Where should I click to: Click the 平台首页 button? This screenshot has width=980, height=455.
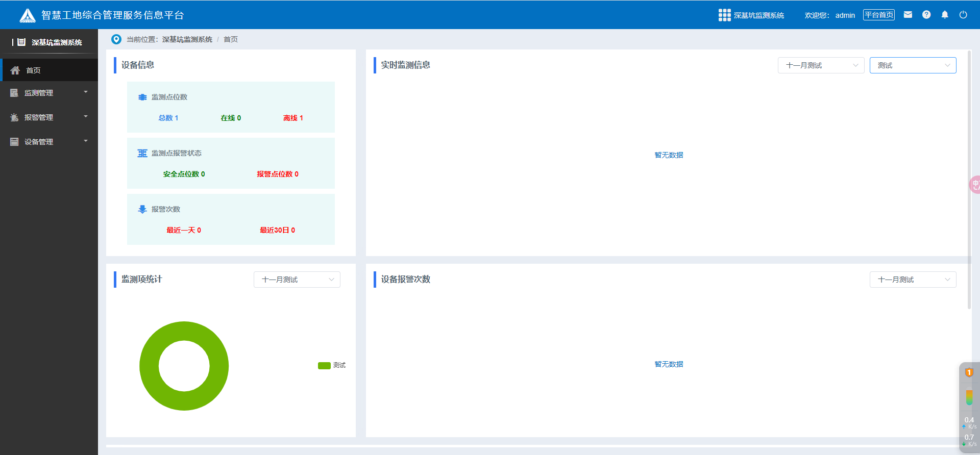tap(878, 15)
